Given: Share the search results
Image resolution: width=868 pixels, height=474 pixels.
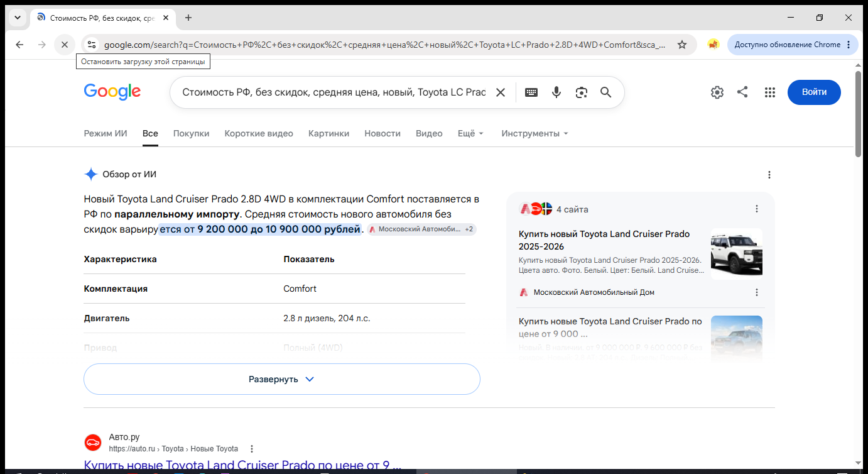Looking at the screenshot, I should (742, 92).
